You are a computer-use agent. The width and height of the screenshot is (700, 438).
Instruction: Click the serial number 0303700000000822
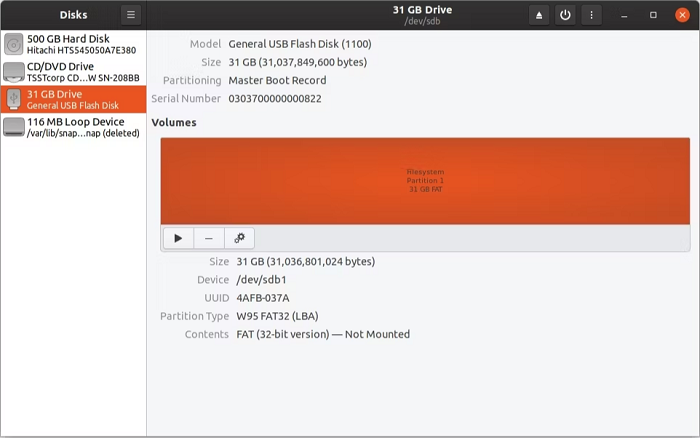(275, 99)
